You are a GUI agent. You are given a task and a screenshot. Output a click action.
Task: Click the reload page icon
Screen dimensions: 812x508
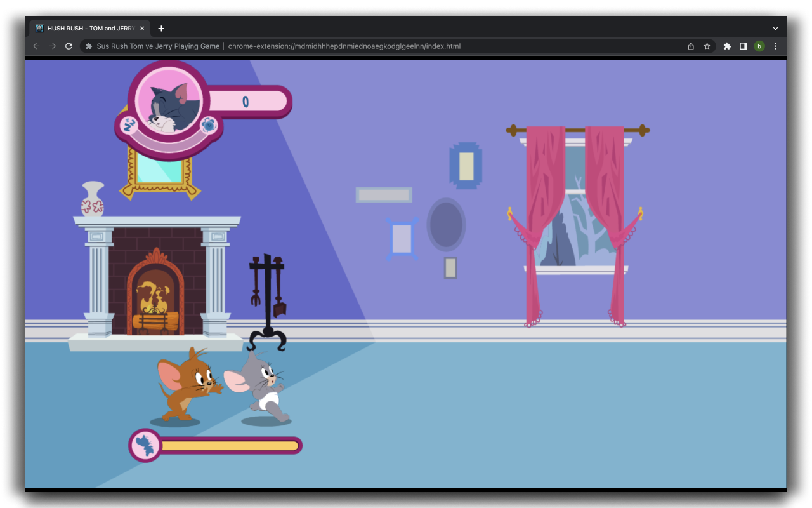69,46
